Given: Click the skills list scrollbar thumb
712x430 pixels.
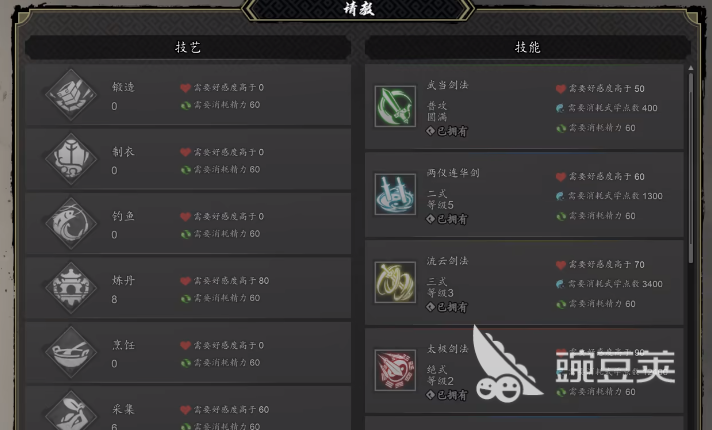Looking at the screenshot, I should [x=691, y=168].
